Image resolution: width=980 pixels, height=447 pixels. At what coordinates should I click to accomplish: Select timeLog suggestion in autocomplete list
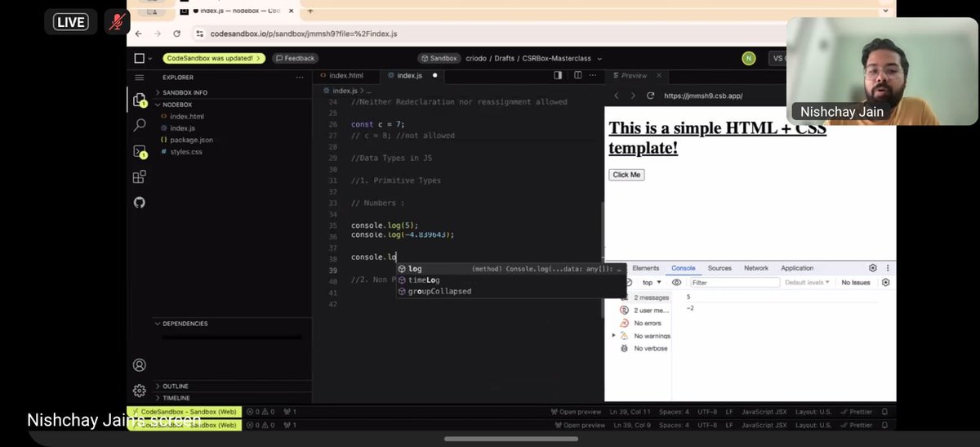pyautogui.click(x=511, y=280)
